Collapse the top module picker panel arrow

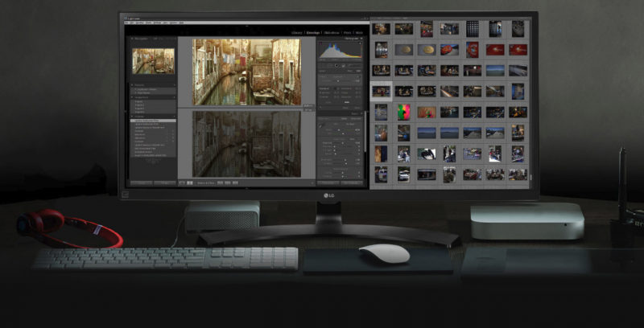247,26
